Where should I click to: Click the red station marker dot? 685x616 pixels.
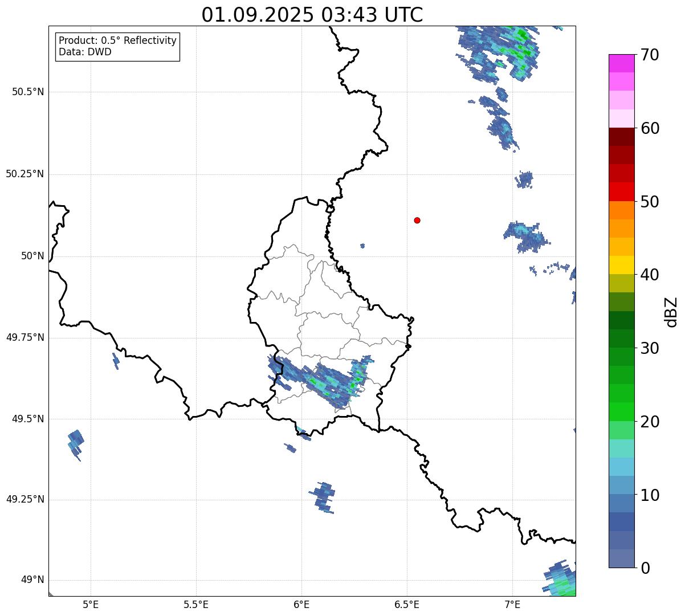click(x=417, y=220)
